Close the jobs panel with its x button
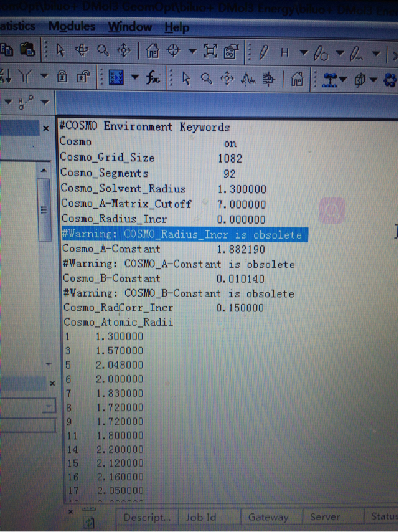The height and width of the screenshot is (532, 399). (70, 511)
